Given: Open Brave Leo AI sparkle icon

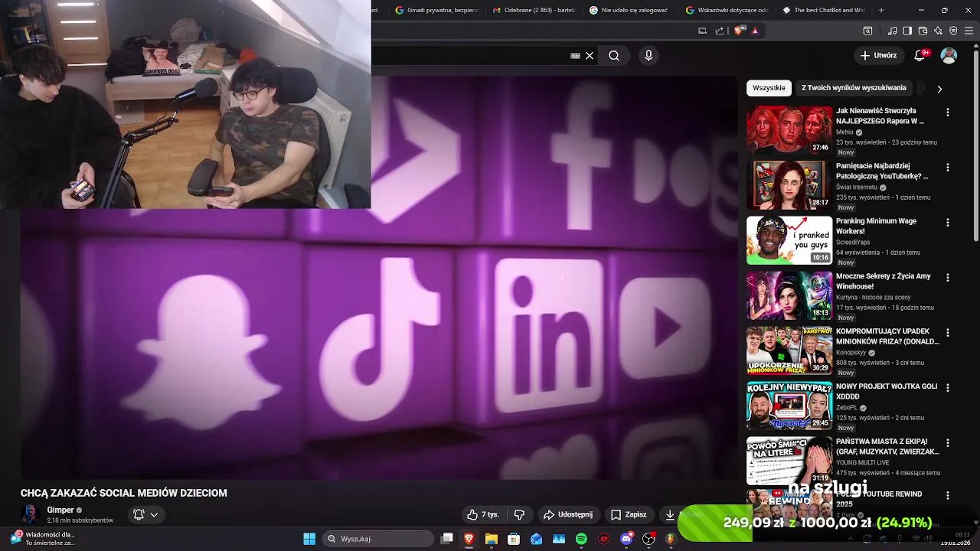Looking at the screenshot, I should click(938, 31).
